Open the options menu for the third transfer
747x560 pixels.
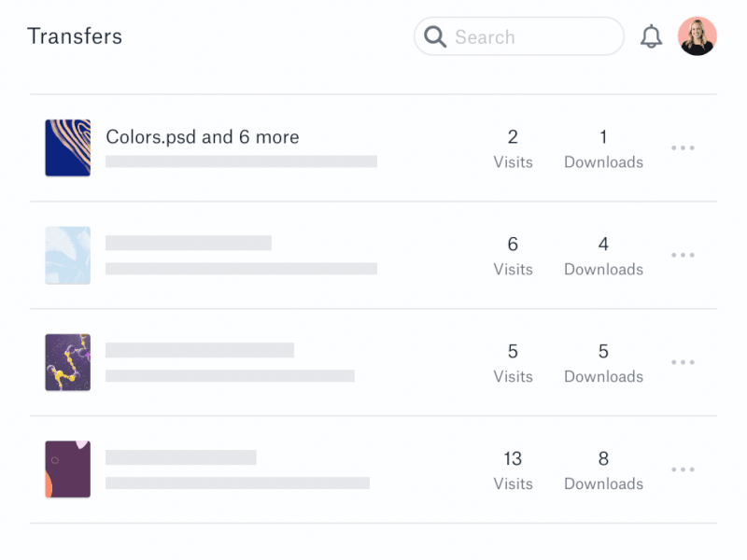(684, 362)
